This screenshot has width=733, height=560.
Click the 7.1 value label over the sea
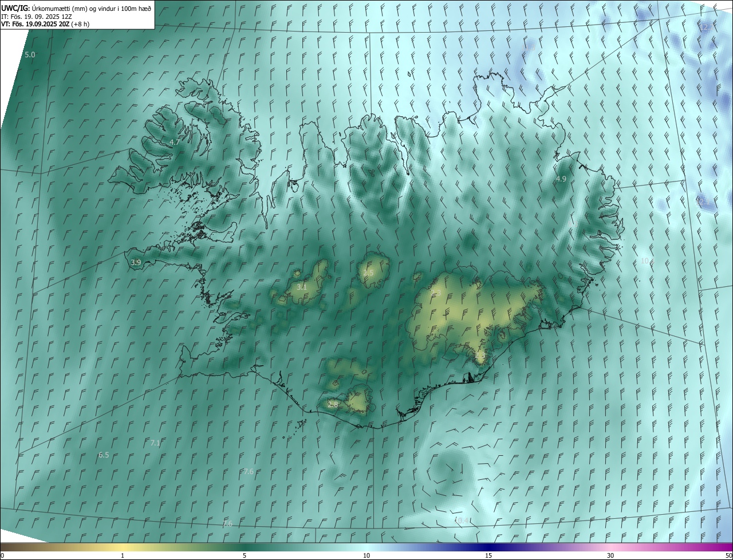[155, 443]
